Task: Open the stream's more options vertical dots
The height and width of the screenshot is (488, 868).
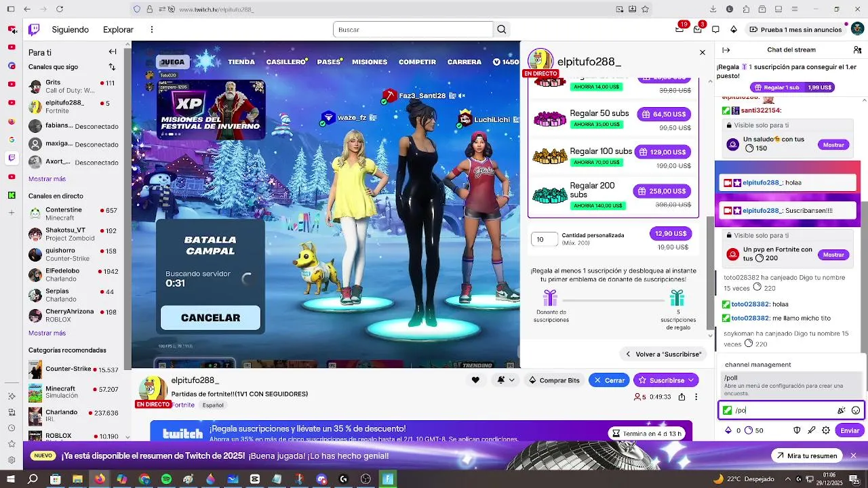Action: click(696, 397)
